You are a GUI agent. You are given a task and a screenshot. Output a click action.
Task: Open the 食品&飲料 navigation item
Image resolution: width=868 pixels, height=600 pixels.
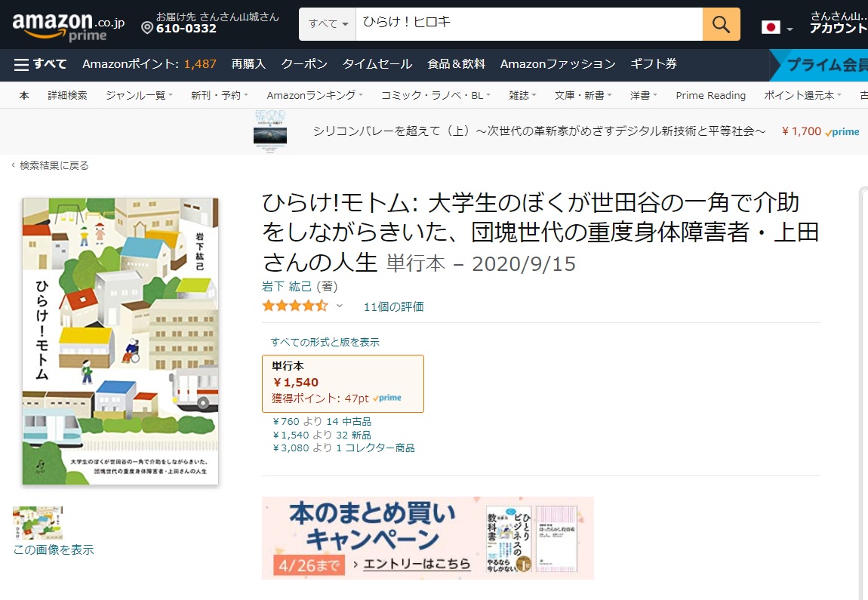[x=456, y=64]
